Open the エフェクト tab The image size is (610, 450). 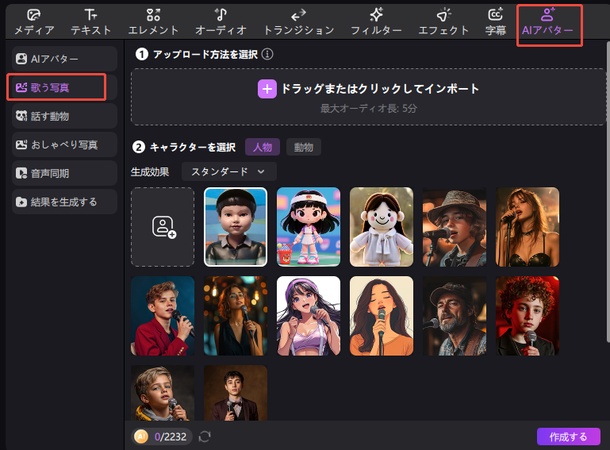pyautogui.click(x=443, y=22)
